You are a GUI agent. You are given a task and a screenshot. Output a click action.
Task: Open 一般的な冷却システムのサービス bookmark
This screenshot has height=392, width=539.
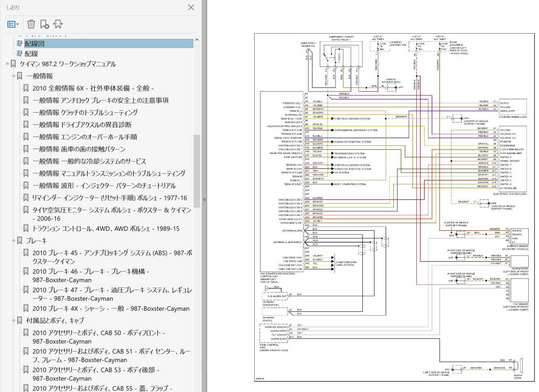[x=89, y=161]
